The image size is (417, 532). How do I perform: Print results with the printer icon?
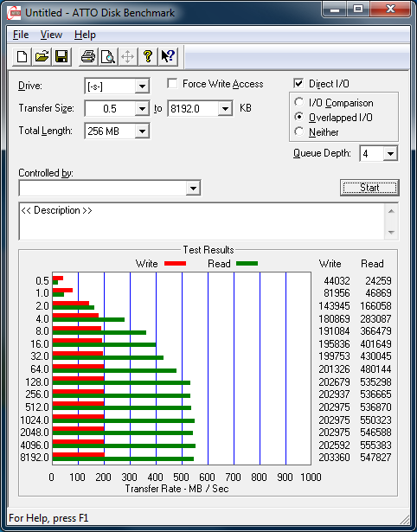click(88, 56)
